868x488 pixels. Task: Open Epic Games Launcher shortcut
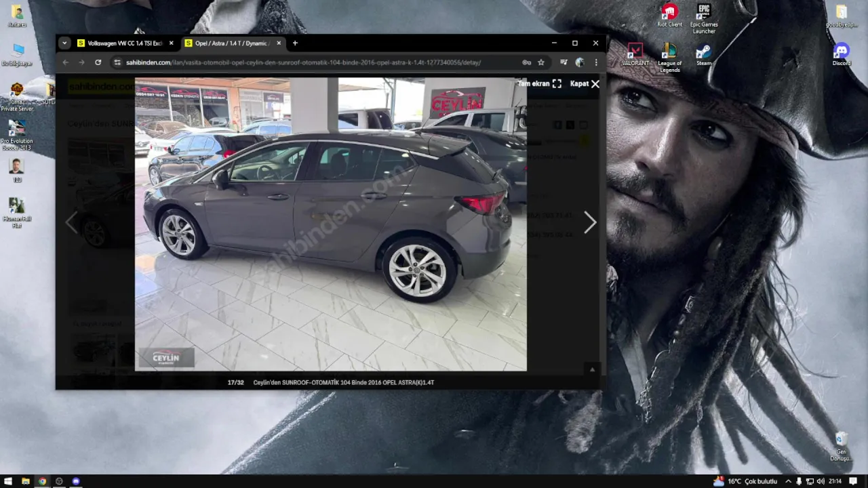coord(704,19)
